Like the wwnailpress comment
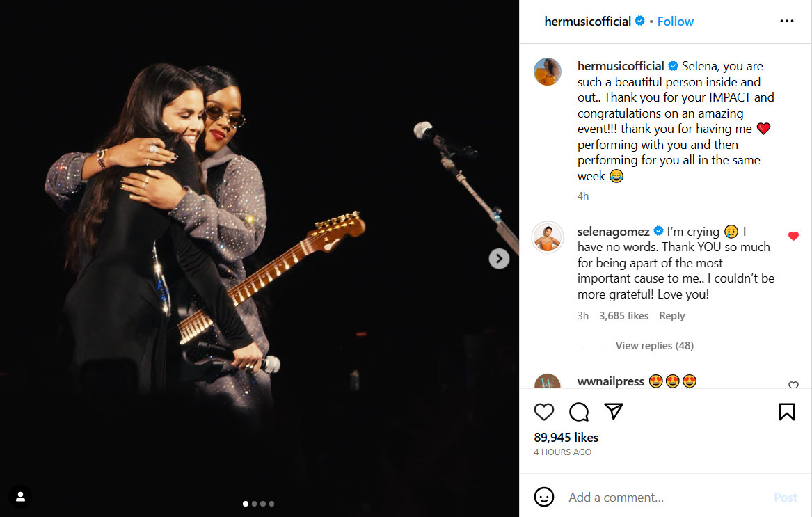The image size is (812, 517). click(x=793, y=385)
